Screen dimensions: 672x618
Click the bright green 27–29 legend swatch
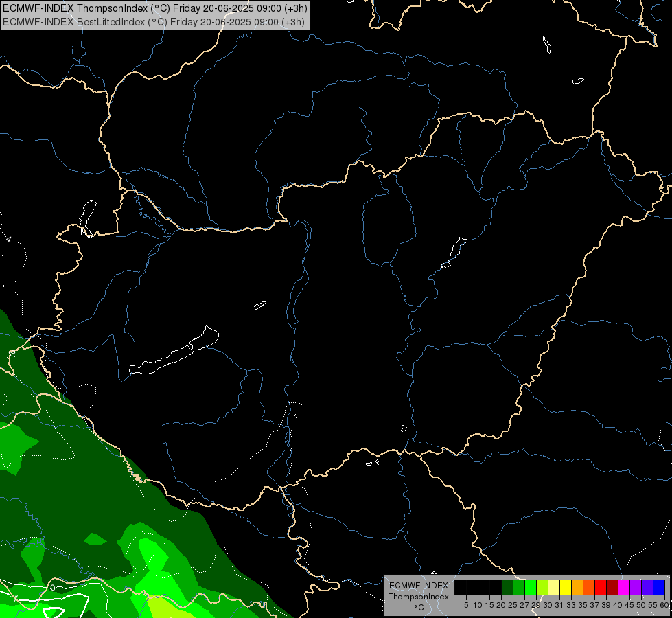click(531, 587)
